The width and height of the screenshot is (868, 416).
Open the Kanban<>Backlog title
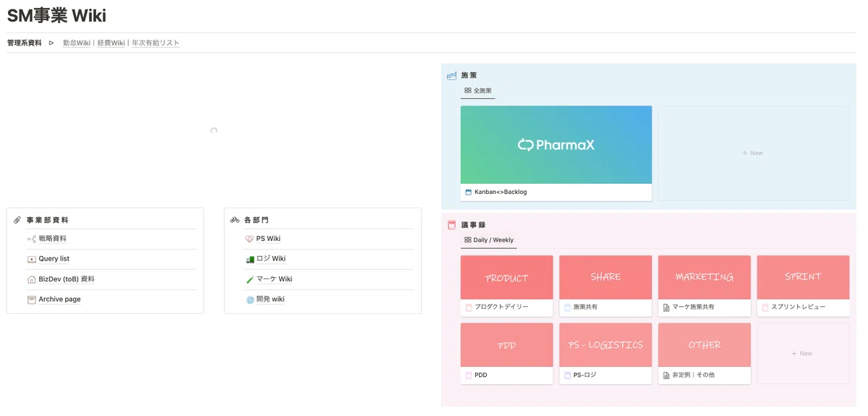pos(501,192)
